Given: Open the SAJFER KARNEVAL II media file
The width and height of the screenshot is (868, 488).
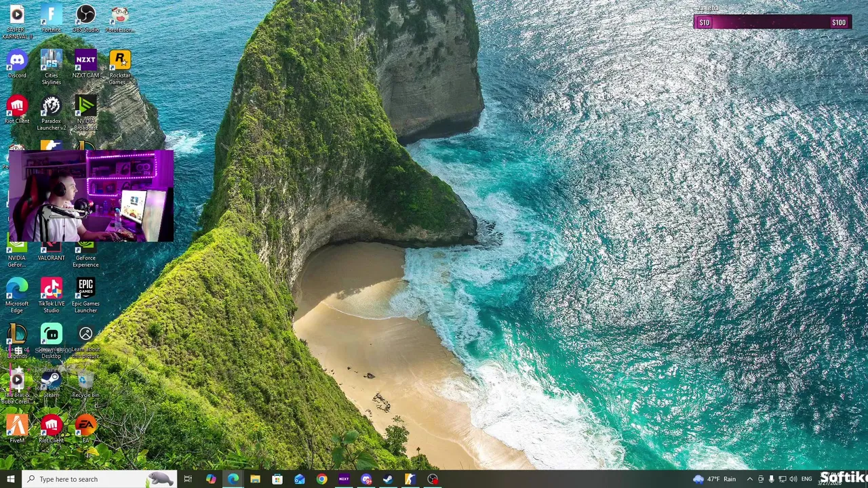Looking at the screenshot, I should tap(17, 20).
